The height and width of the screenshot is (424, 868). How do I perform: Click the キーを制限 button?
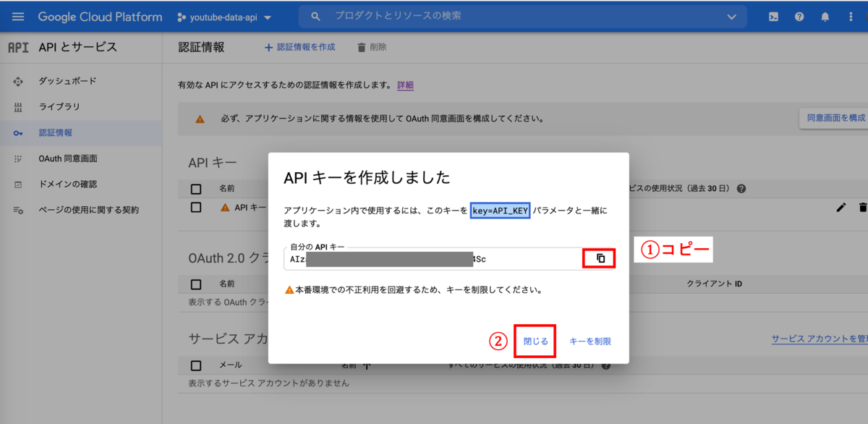[590, 341]
